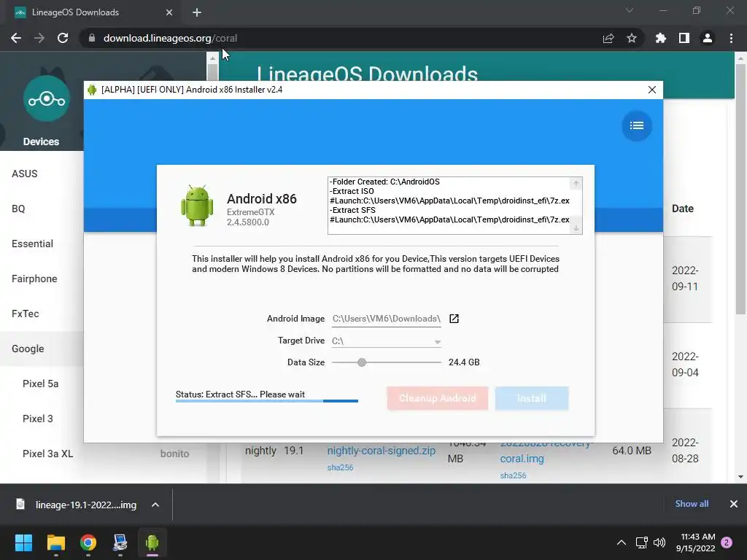
Task: Click the Android robot logo in installer
Action: [x=197, y=206]
